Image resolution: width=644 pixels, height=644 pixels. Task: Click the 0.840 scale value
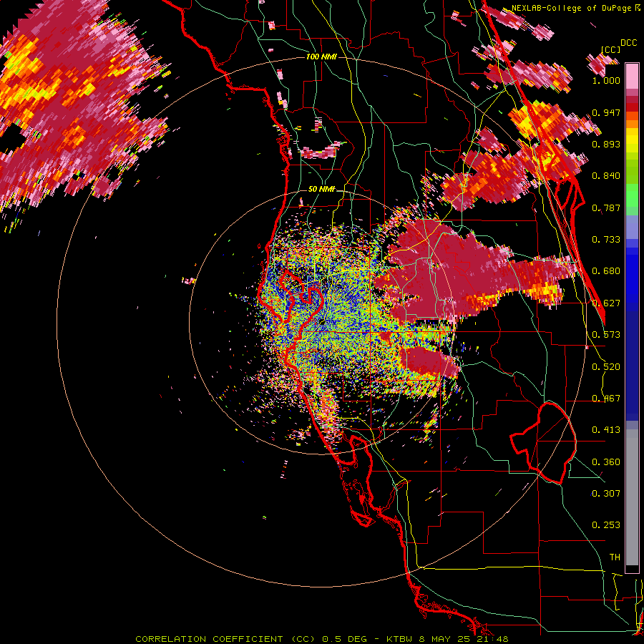(606, 176)
